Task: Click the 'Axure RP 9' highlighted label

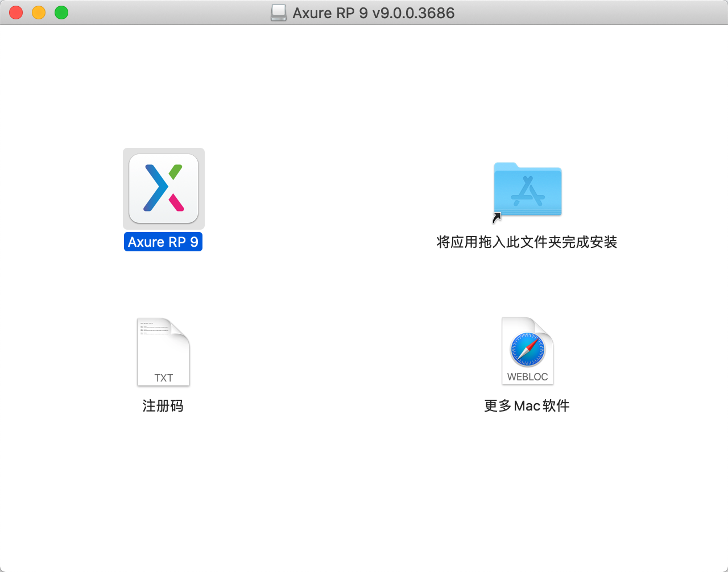Action: (x=163, y=242)
